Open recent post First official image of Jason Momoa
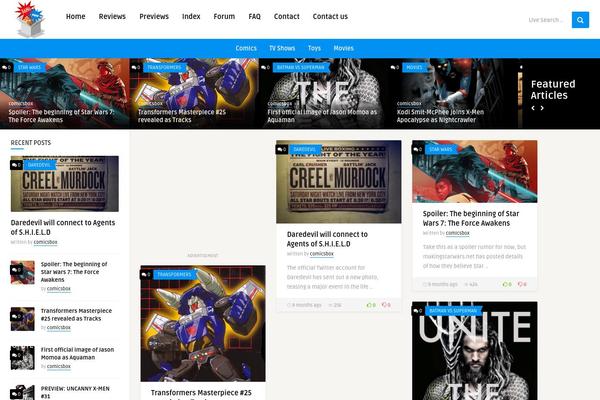This screenshot has height=400, width=600. click(x=77, y=353)
